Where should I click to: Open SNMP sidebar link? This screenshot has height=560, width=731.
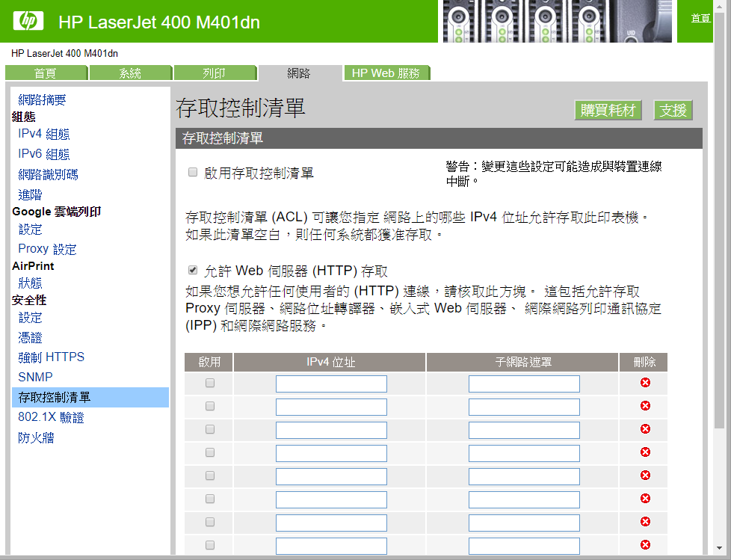pyautogui.click(x=35, y=377)
